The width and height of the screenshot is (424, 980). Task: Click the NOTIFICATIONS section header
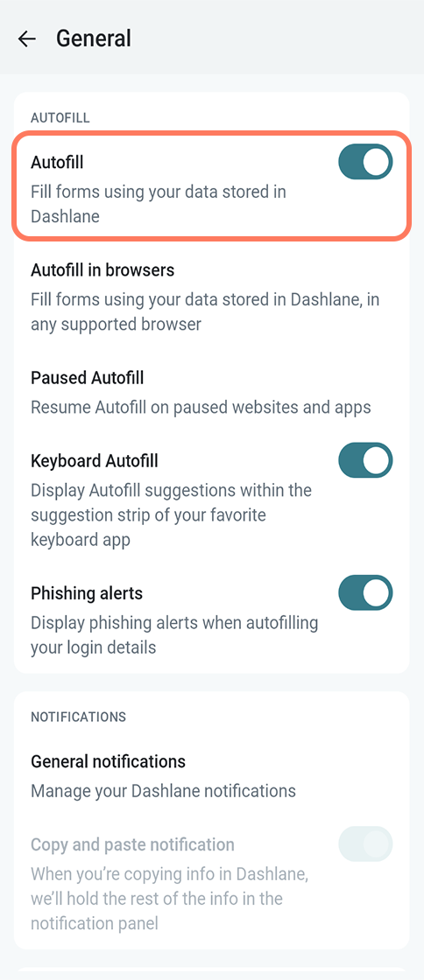coord(78,717)
